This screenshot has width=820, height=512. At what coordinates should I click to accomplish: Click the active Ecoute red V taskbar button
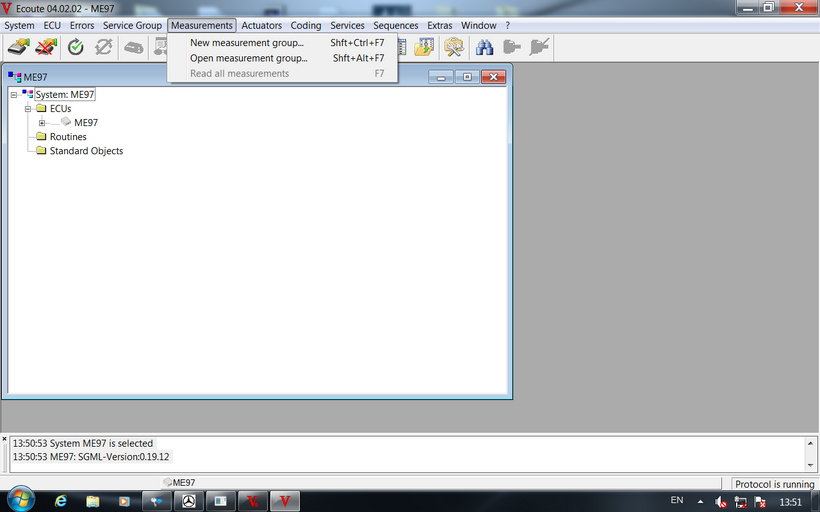(x=285, y=502)
